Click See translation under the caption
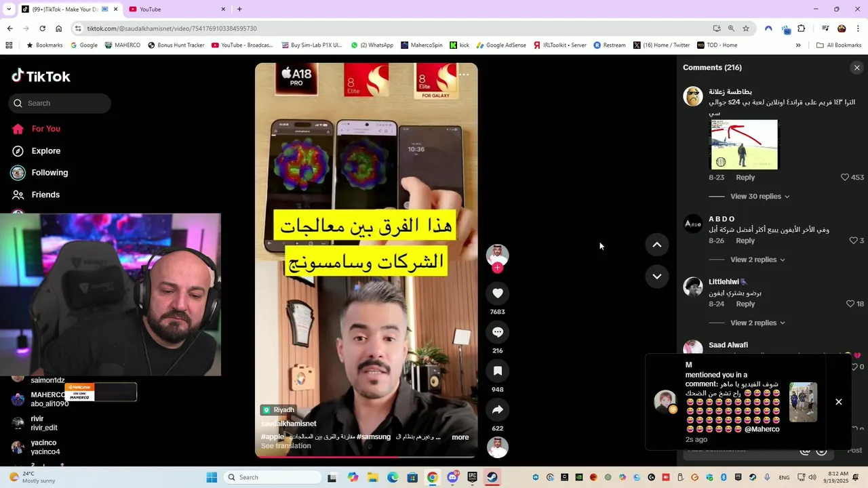The image size is (868, 488). pos(286,446)
